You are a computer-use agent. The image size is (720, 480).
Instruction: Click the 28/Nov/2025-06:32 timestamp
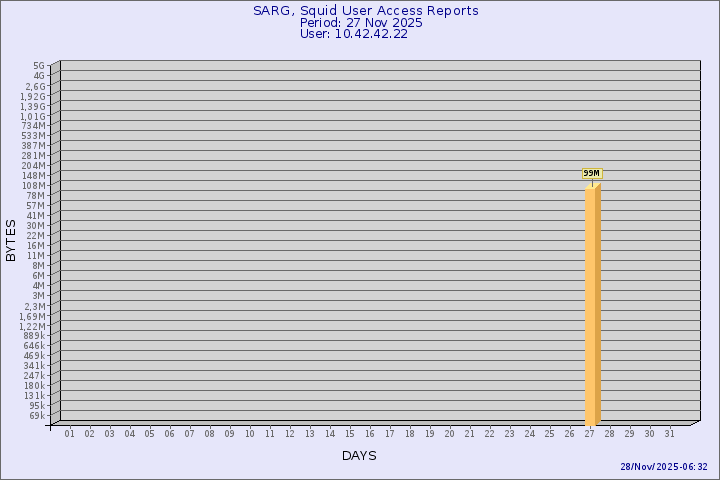pos(664,467)
